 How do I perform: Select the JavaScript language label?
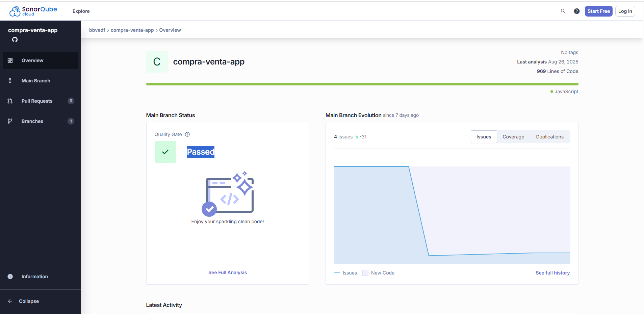[x=566, y=91]
